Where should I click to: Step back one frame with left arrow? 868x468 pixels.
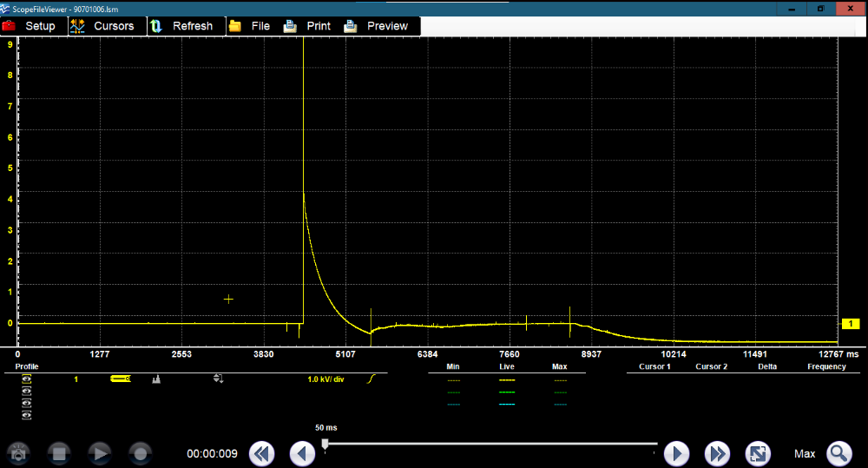(x=302, y=453)
